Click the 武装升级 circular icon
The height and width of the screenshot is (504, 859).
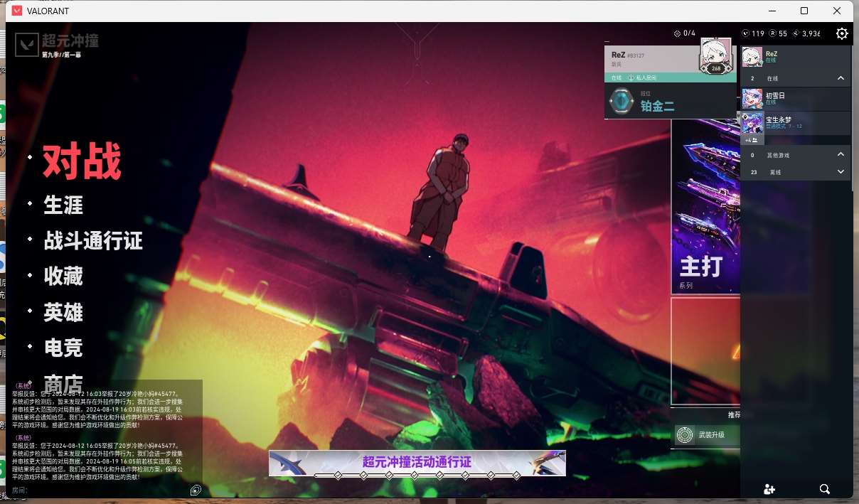click(x=685, y=434)
